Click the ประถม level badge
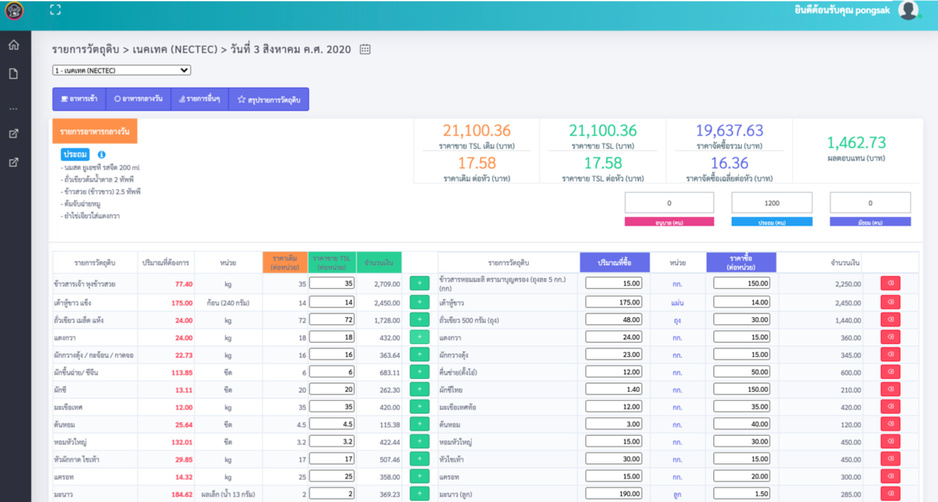This screenshot has width=938, height=502. click(x=75, y=154)
